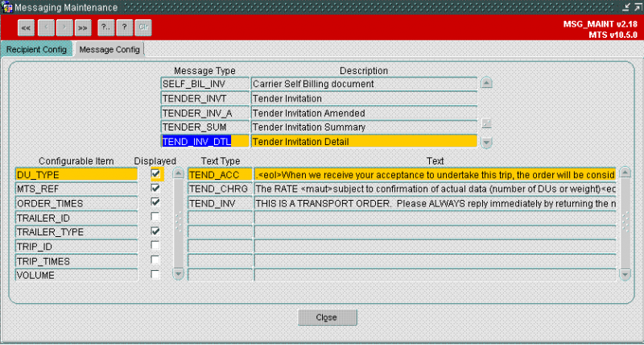644x345 pixels.
Task: Click the execute query (?) toolbar button
Action: coord(124,28)
